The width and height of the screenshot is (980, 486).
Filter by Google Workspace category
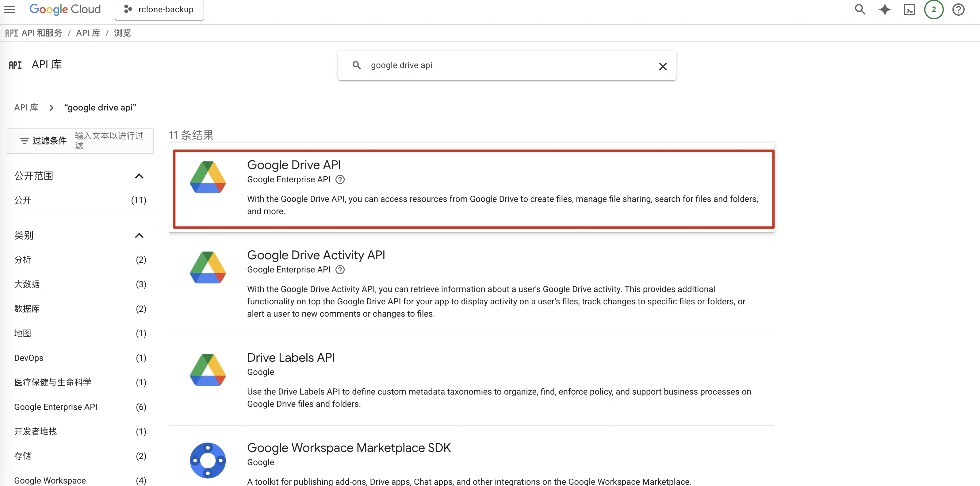click(x=80, y=480)
